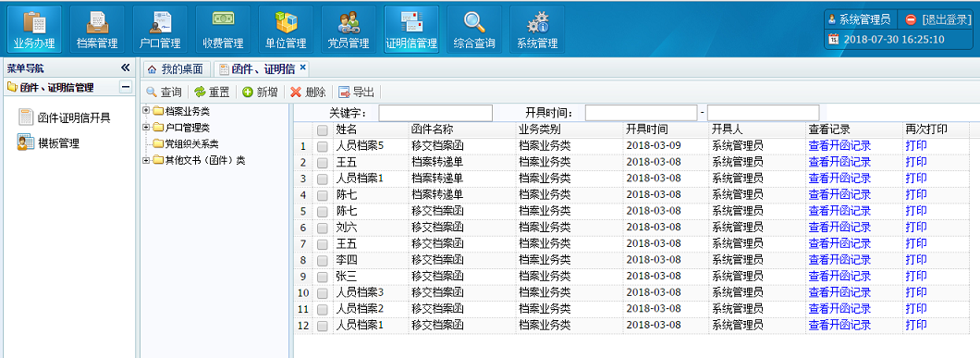Sort by the 函件名称 column header

coord(462,130)
